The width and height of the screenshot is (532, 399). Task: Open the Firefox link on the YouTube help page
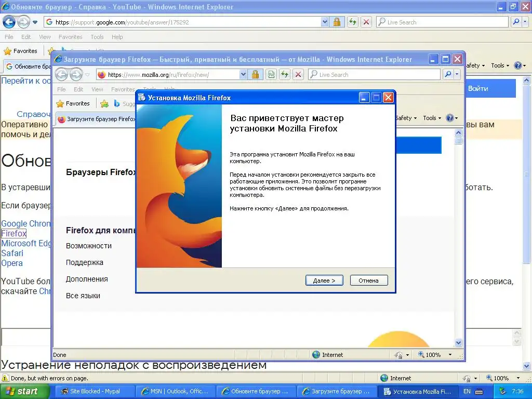pos(14,233)
